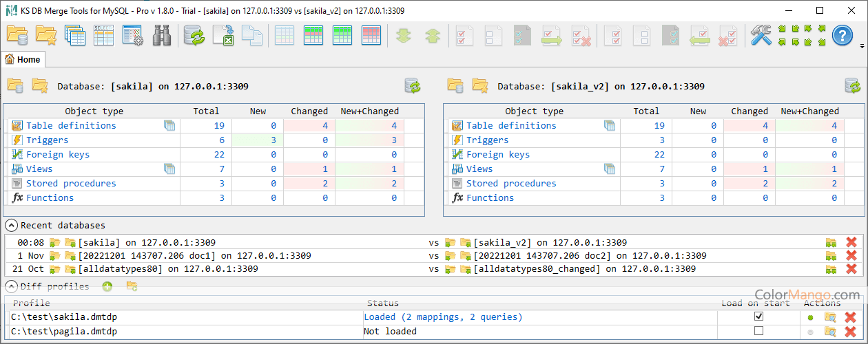This screenshot has height=344, width=868.
Task: Click the Export to Excel toolbar icon
Action: (x=223, y=35)
